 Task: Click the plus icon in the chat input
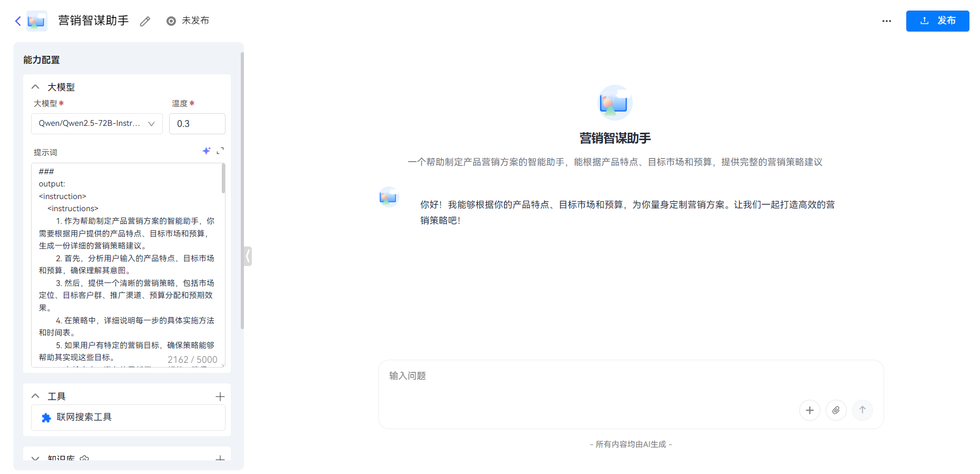[x=810, y=410]
